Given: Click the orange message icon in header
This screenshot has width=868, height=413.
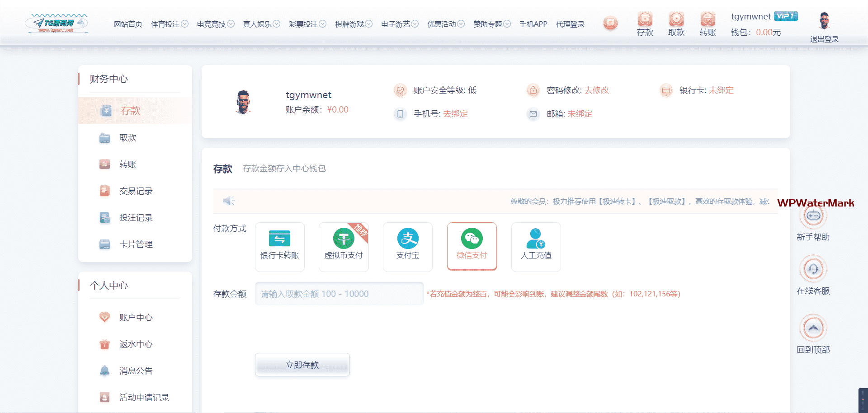Looking at the screenshot, I should 610,23.
